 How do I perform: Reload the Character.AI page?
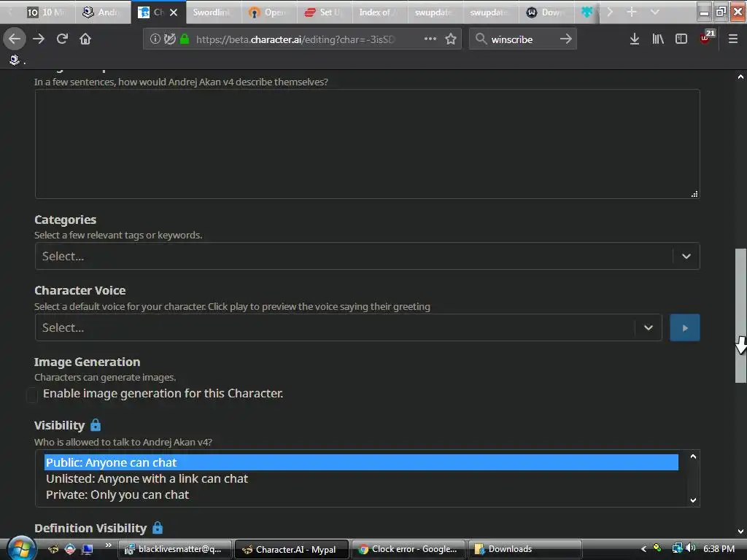(62, 39)
